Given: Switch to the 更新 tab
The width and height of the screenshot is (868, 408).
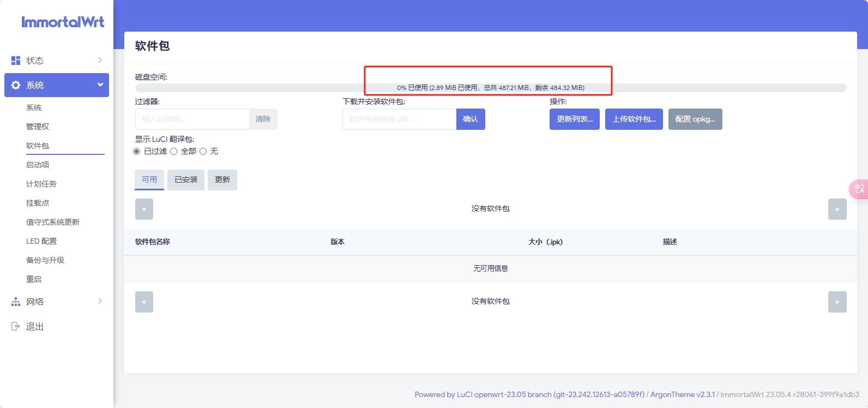Looking at the screenshot, I should (222, 179).
